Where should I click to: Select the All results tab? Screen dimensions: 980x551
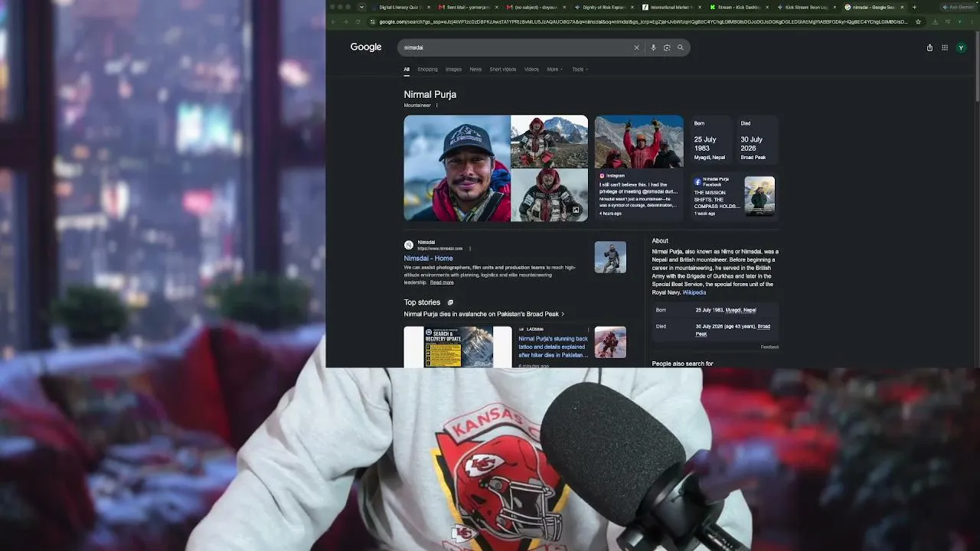407,69
